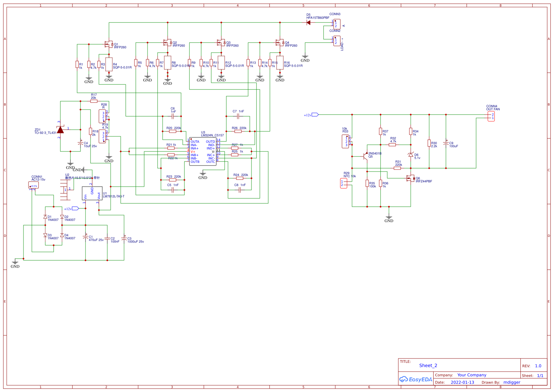Image resolution: width=554 pixels, height=392 pixels.
Task: Click the D1 1N4007 bridge diode
Action: pos(45,217)
